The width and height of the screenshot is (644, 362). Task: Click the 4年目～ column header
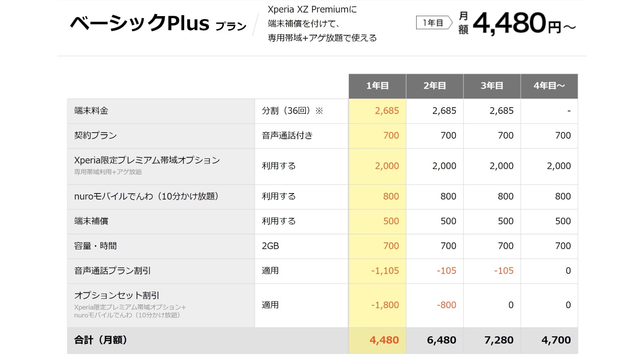point(549,86)
